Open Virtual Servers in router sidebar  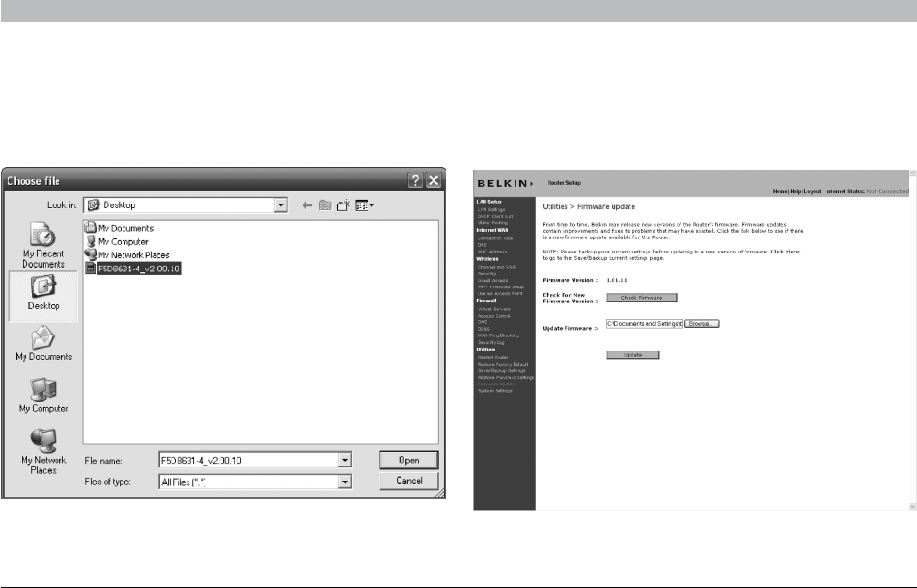click(x=494, y=309)
